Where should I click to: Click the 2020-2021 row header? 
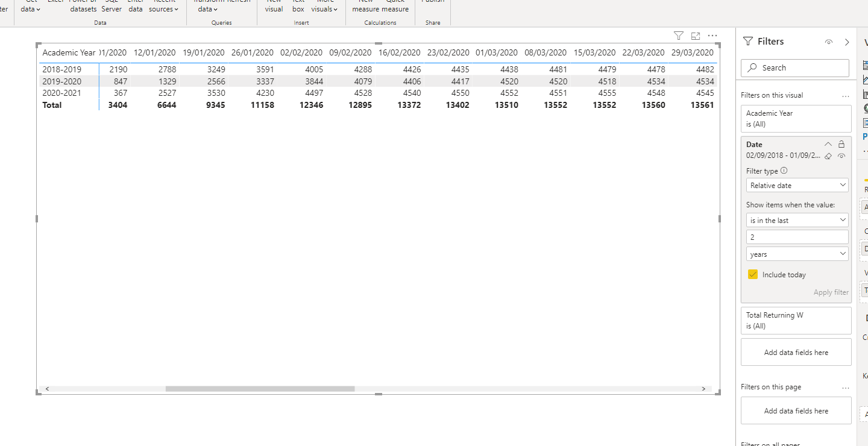(x=62, y=93)
